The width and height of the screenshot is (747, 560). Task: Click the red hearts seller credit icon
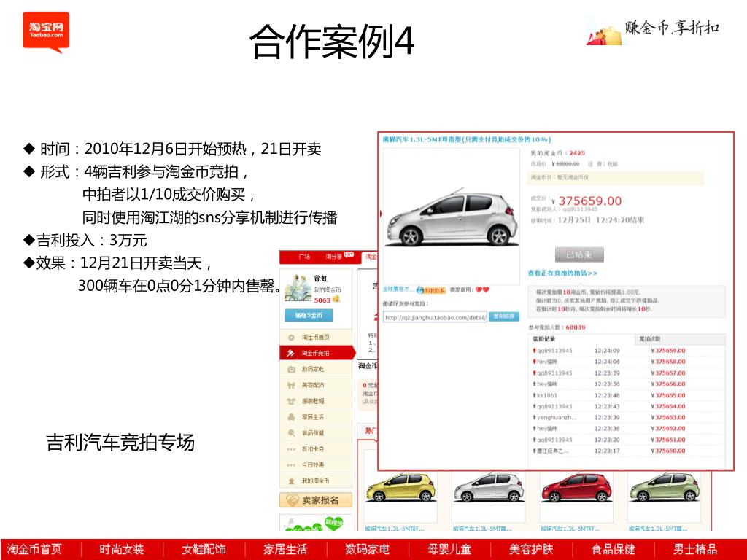click(482, 289)
